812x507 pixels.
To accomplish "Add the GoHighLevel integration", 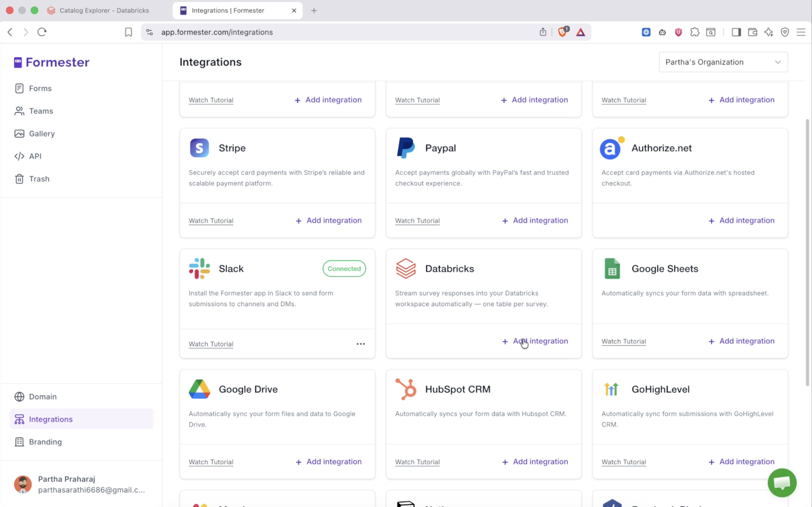I will [x=742, y=462].
